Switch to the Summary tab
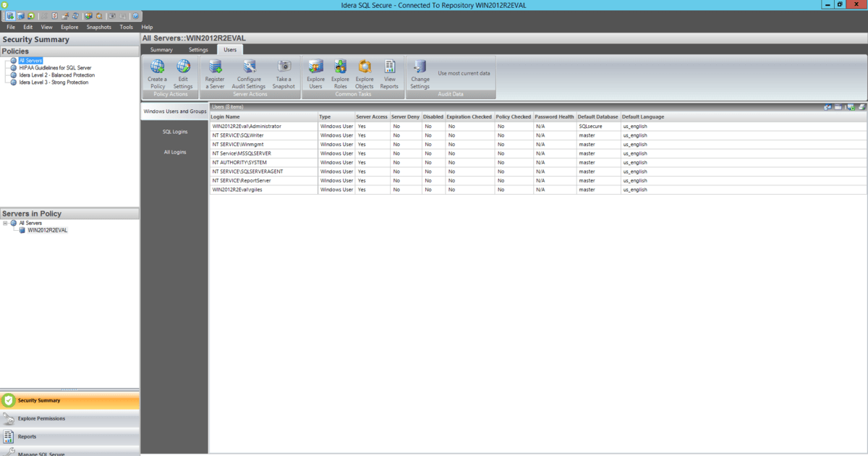868x456 pixels. click(x=161, y=49)
